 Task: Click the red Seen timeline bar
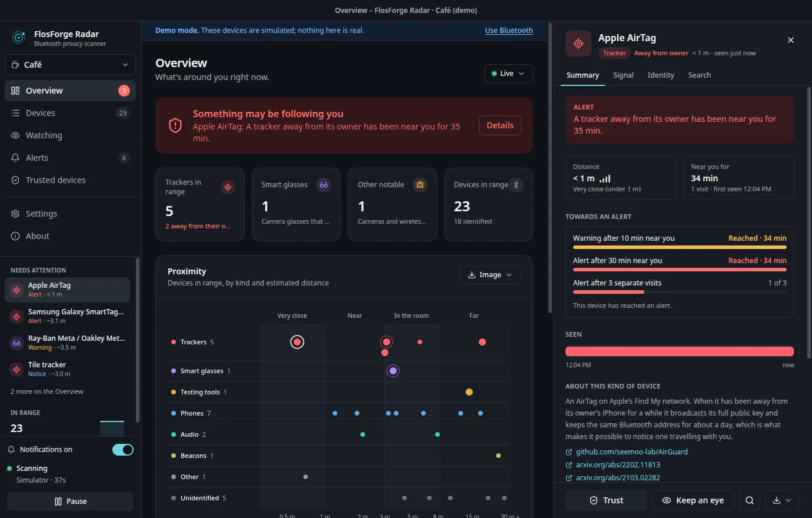click(x=680, y=351)
